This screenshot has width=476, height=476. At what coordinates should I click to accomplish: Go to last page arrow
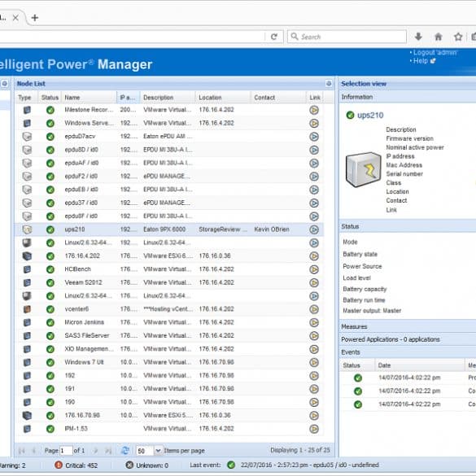click(x=108, y=451)
